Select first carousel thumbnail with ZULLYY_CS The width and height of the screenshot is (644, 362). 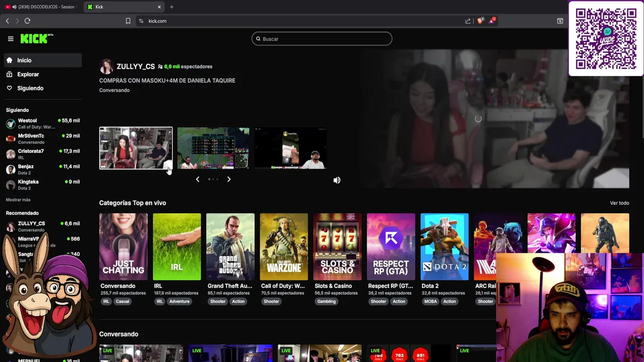coord(136,148)
